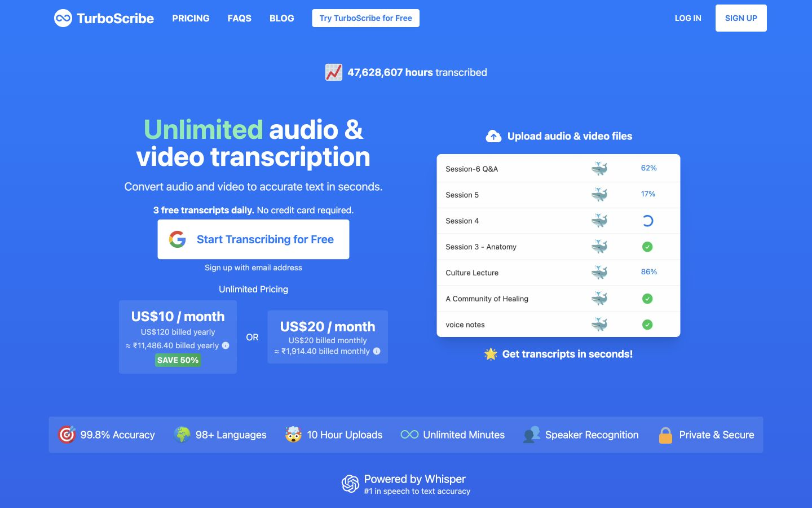Click '99.8% Accuracy' feature label
The height and width of the screenshot is (508, 812).
[117, 435]
